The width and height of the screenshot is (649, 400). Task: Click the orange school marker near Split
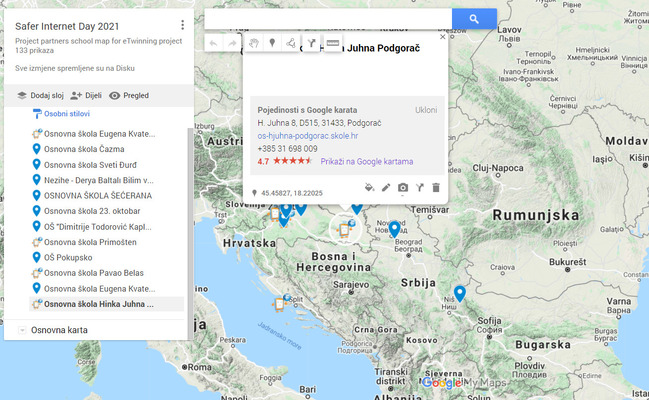point(280,304)
